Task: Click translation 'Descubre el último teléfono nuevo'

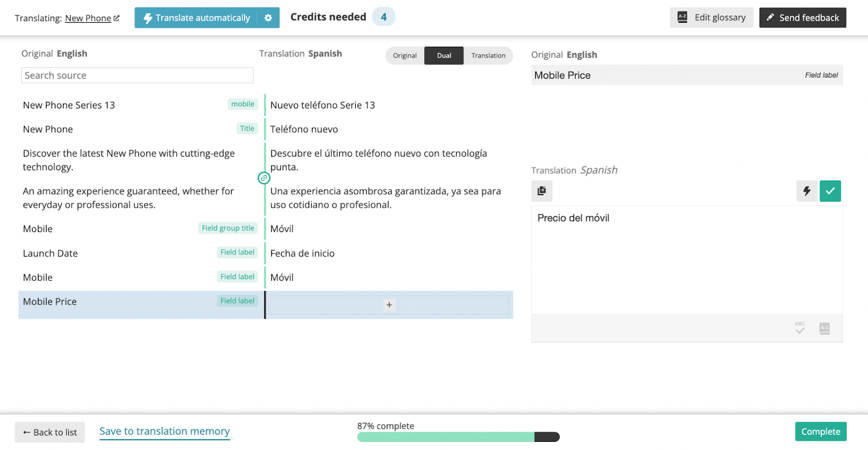Action: (379, 160)
